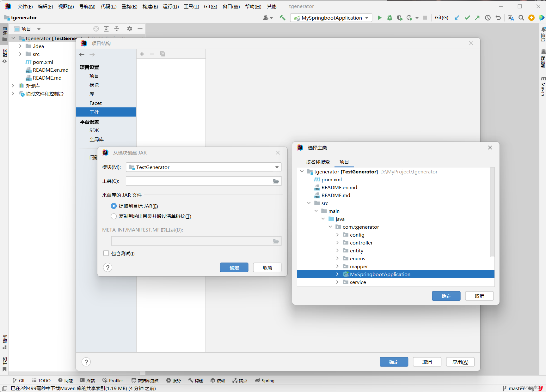This screenshot has height=392, width=546.
Task: Collapse the com.tgenerator package node
Action: (x=330, y=227)
